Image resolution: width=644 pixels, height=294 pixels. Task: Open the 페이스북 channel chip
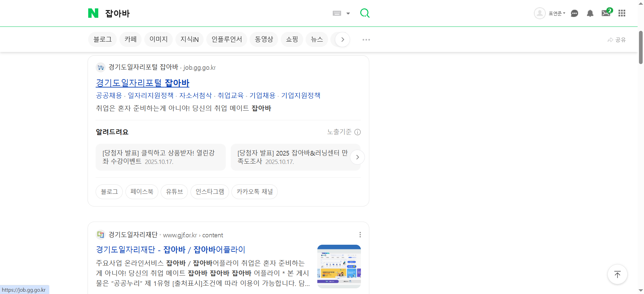pos(142,192)
